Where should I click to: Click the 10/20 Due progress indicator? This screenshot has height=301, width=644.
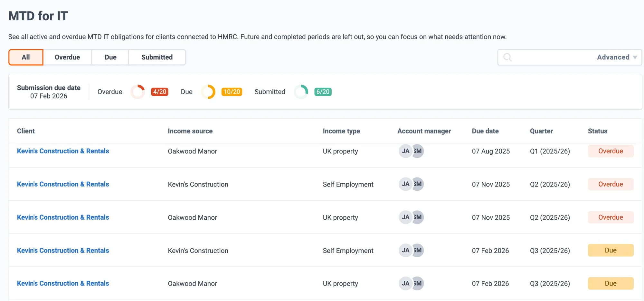(x=232, y=92)
